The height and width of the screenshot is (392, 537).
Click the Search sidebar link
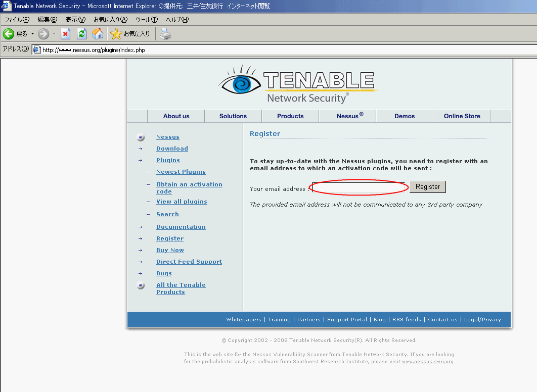(167, 214)
